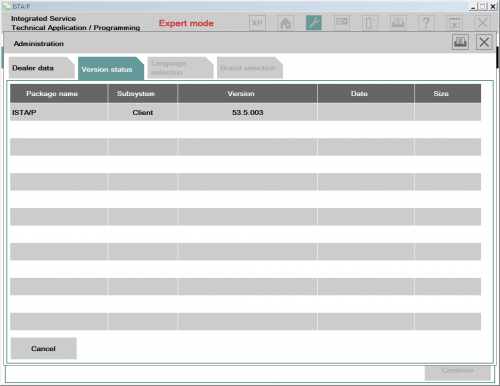Click the Cancel button

(x=44, y=348)
